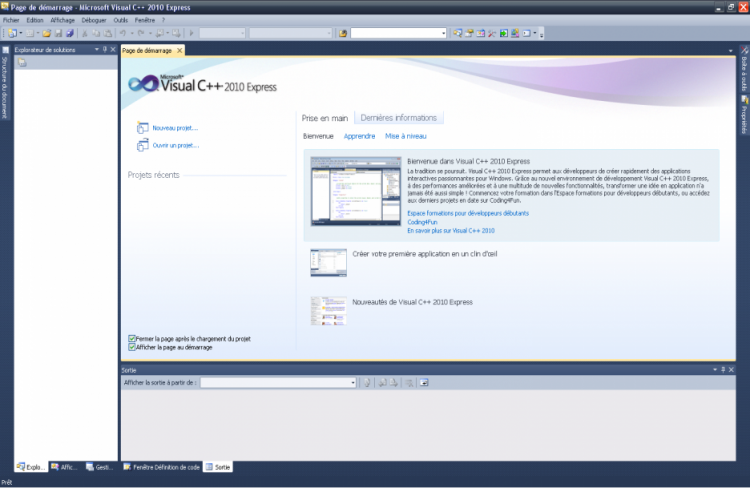
Task: Close the Page de démarrage tab
Action: (x=180, y=50)
